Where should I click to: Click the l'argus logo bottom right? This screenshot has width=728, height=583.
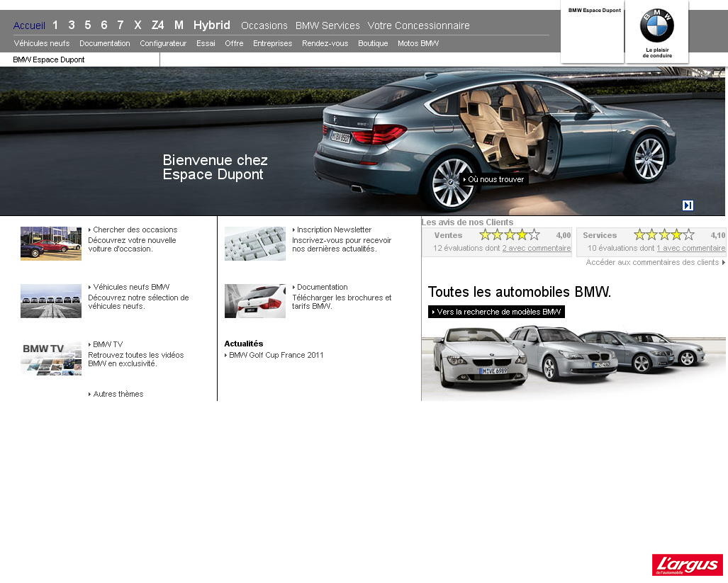(686, 565)
